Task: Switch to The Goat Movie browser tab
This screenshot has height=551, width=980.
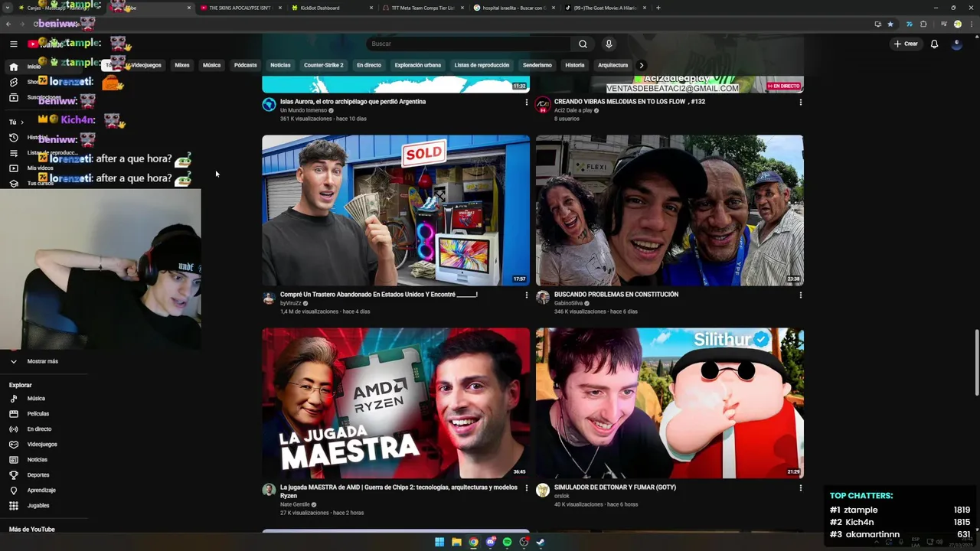Action: coord(605,8)
